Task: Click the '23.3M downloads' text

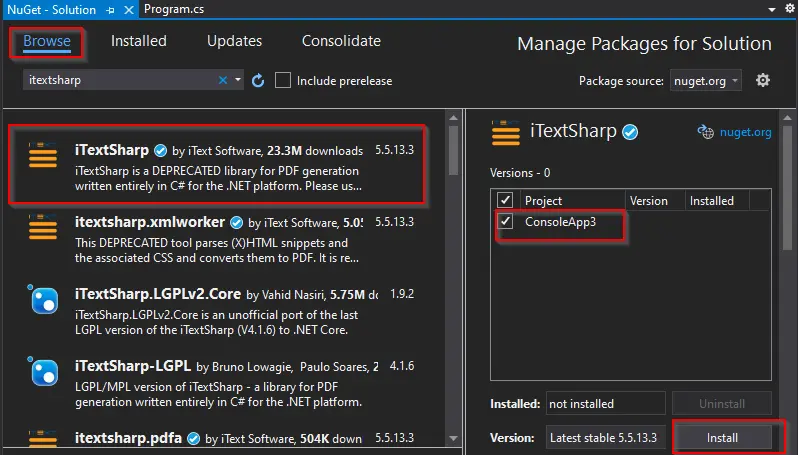Action: (315, 151)
